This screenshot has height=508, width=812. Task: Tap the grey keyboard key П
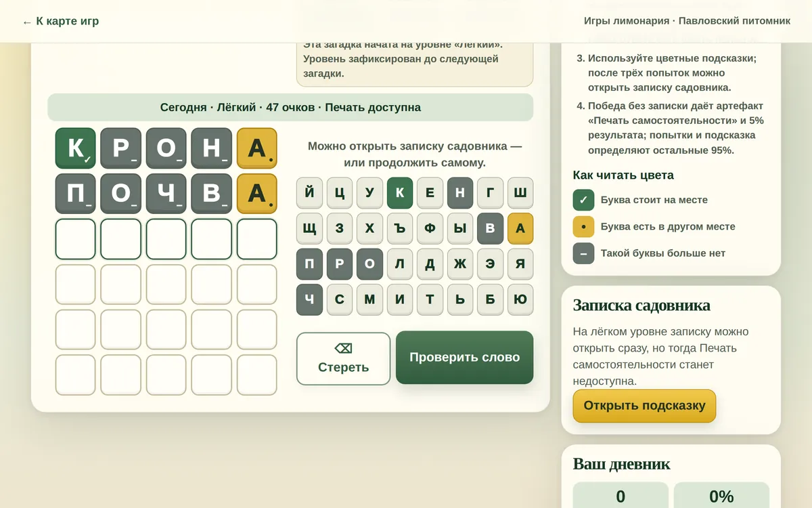309,264
